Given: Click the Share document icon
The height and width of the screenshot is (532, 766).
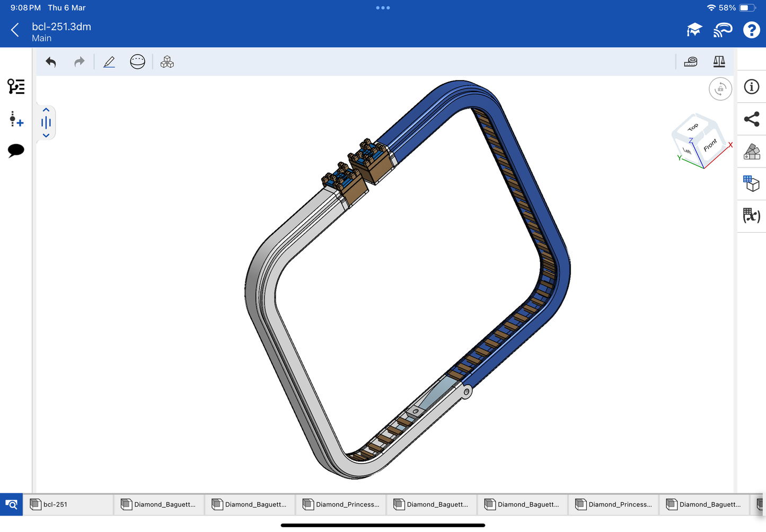Looking at the screenshot, I should pos(751,119).
